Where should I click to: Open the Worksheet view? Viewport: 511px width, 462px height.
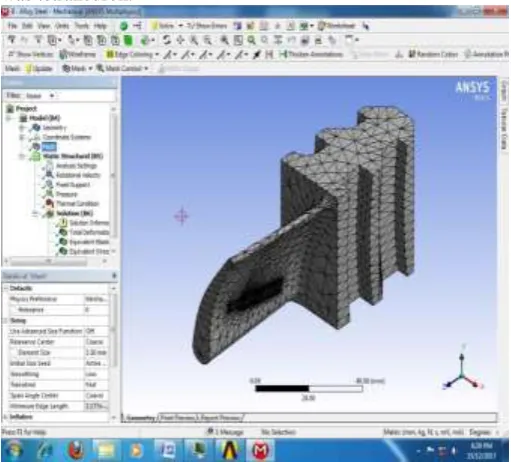point(337,26)
